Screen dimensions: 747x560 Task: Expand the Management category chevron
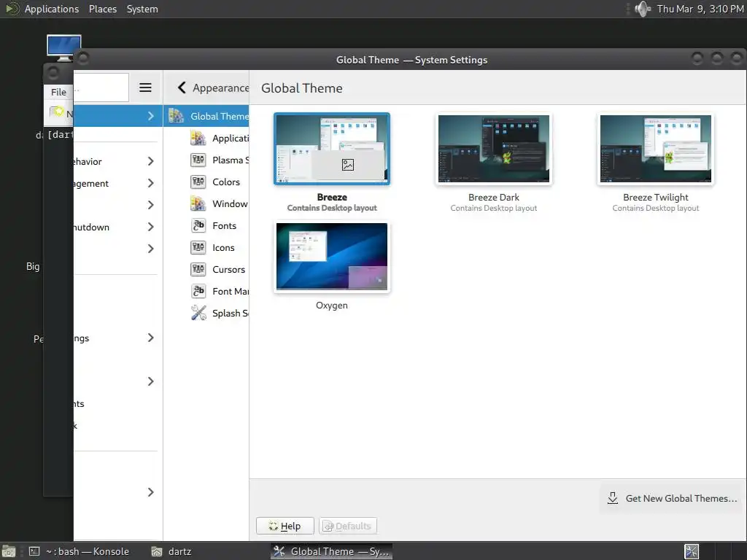tap(150, 183)
